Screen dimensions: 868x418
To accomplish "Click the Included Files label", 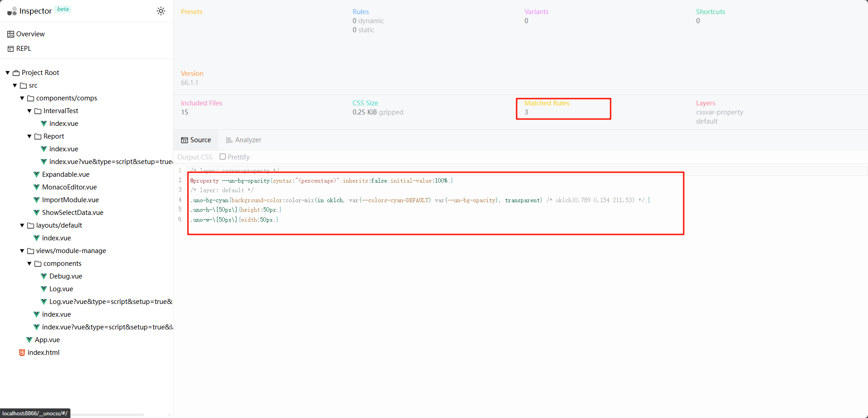I will click(x=202, y=103).
